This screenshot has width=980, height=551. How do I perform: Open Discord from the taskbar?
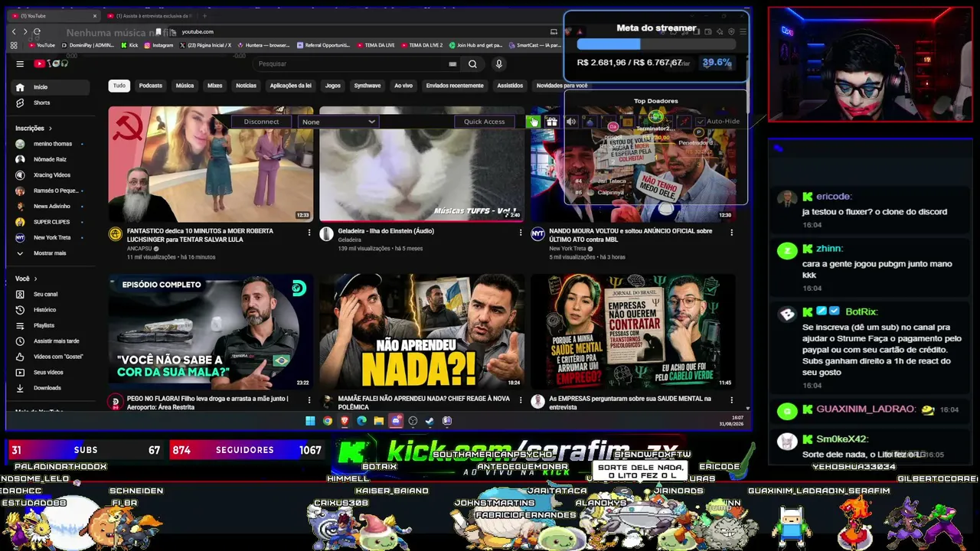[396, 421]
